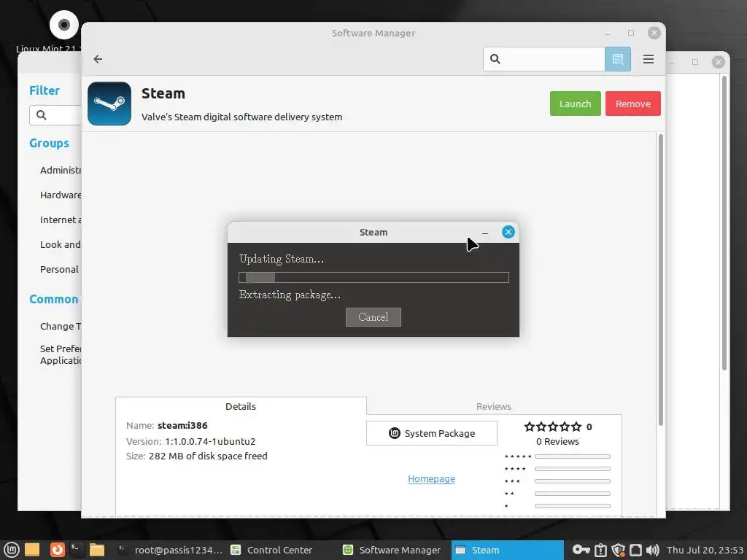Open the update manager shield tray icon
This screenshot has width=747, height=560.
tap(619, 550)
